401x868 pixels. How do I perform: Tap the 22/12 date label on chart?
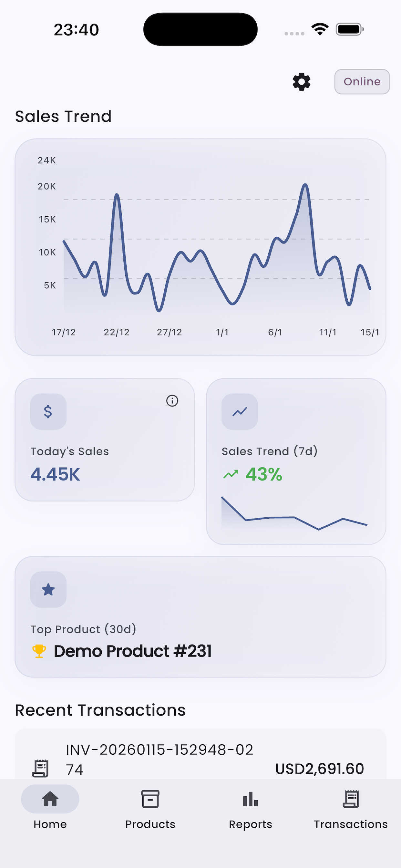pos(117,332)
